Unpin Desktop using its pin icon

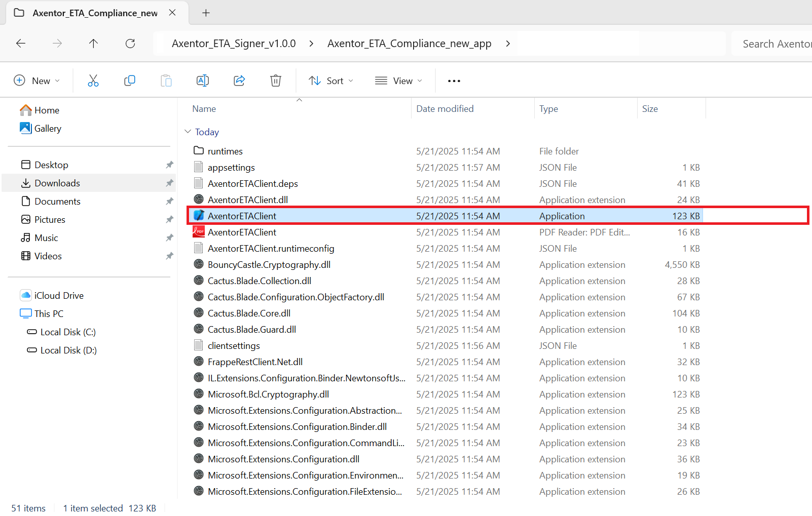(x=169, y=165)
